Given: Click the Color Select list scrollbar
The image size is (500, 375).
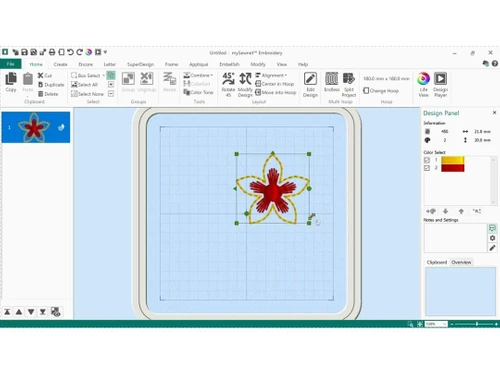Looking at the screenshot, I should tap(493, 180).
